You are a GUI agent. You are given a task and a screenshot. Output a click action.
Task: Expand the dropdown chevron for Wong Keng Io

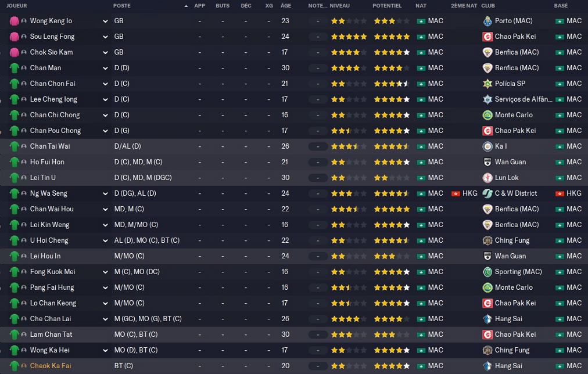(x=105, y=21)
